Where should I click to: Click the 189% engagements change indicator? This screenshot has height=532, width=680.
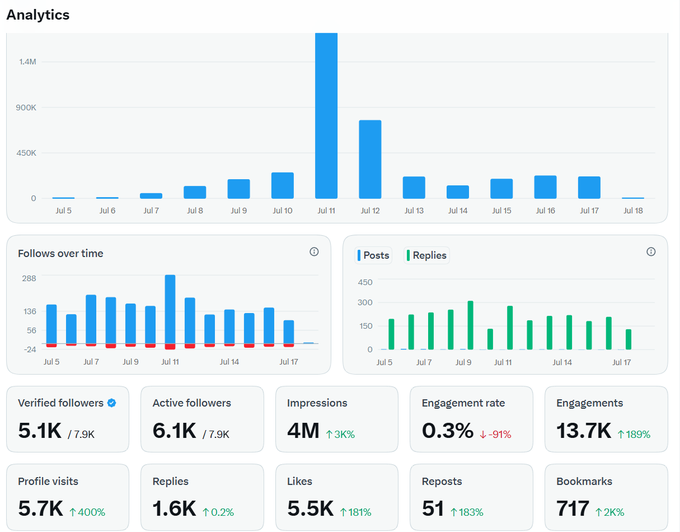(634, 434)
